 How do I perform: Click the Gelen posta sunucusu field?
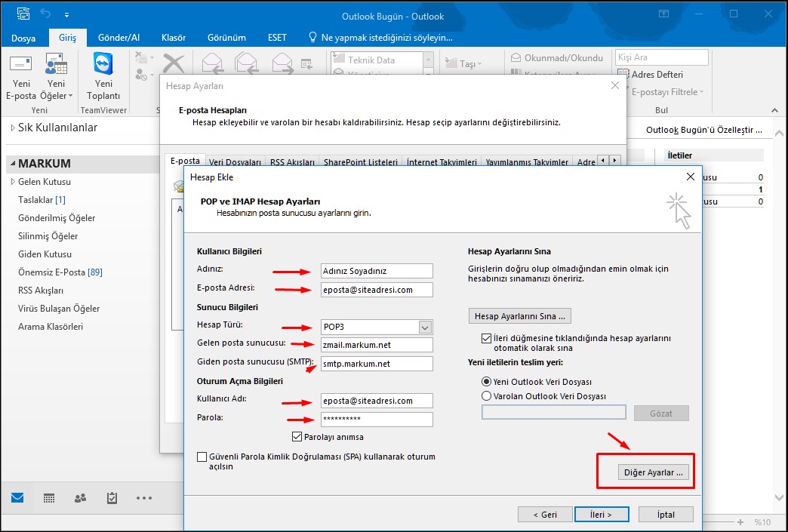[x=377, y=345]
